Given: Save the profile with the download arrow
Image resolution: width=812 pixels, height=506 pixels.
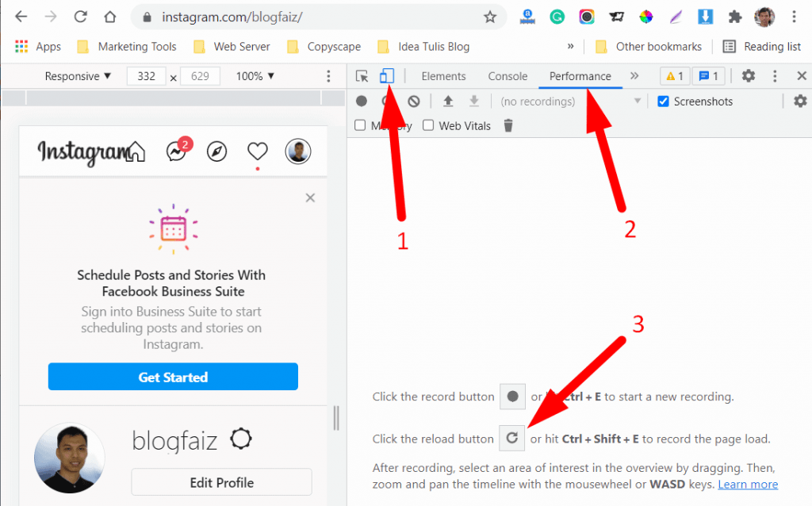Looking at the screenshot, I should point(474,101).
